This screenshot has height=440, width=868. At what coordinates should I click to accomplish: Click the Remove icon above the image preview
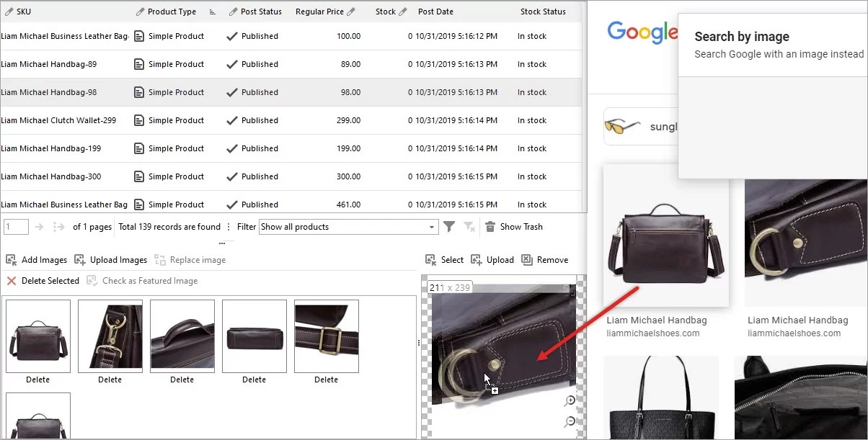coord(526,259)
